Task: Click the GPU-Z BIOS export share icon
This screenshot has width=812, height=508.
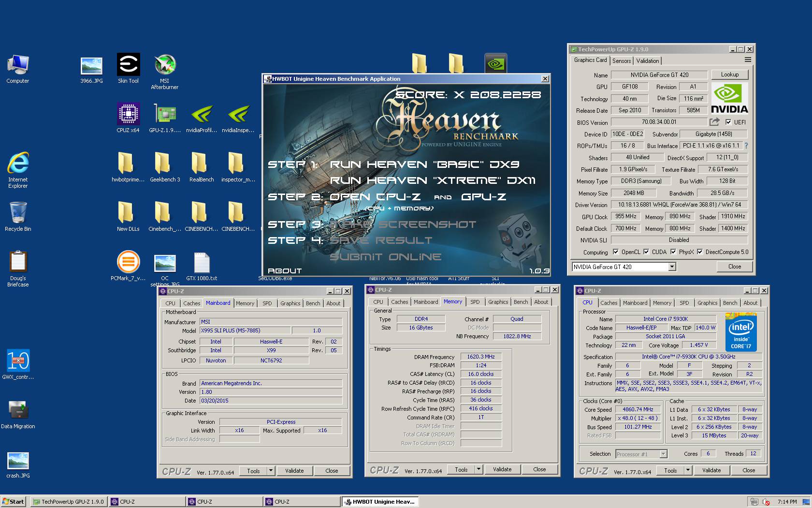Action: [x=714, y=122]
